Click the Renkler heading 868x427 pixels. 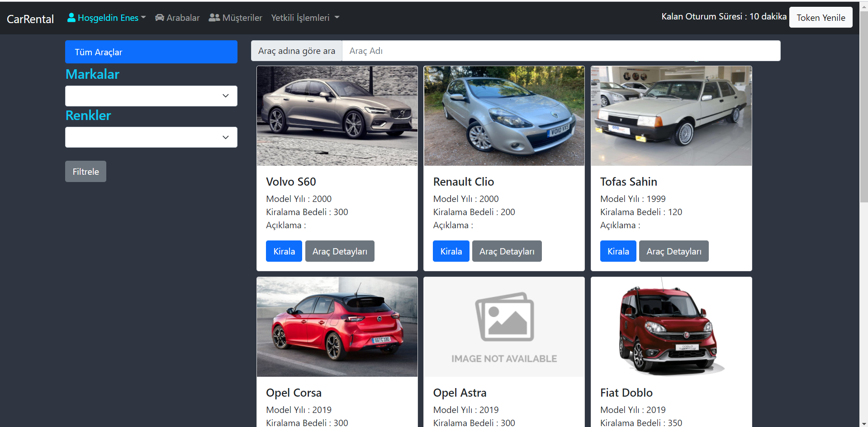pyautogui.click(x=88, y=115)
